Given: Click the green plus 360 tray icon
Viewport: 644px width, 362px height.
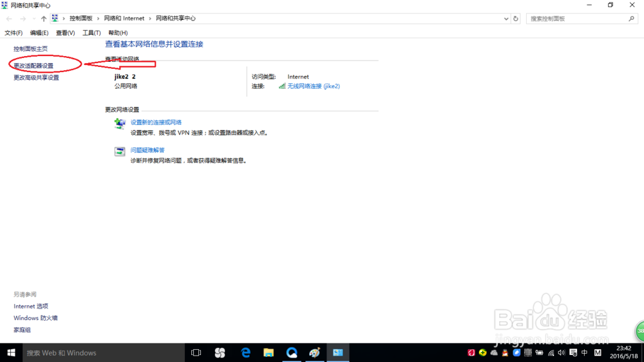Looking at the screenshot, I should click(x=482, y=353).
